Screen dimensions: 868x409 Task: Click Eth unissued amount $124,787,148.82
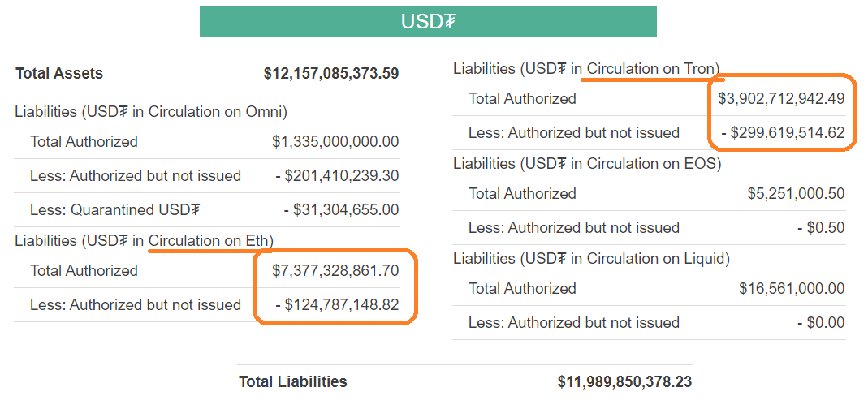pyautogui.click(x=337, y=304)
